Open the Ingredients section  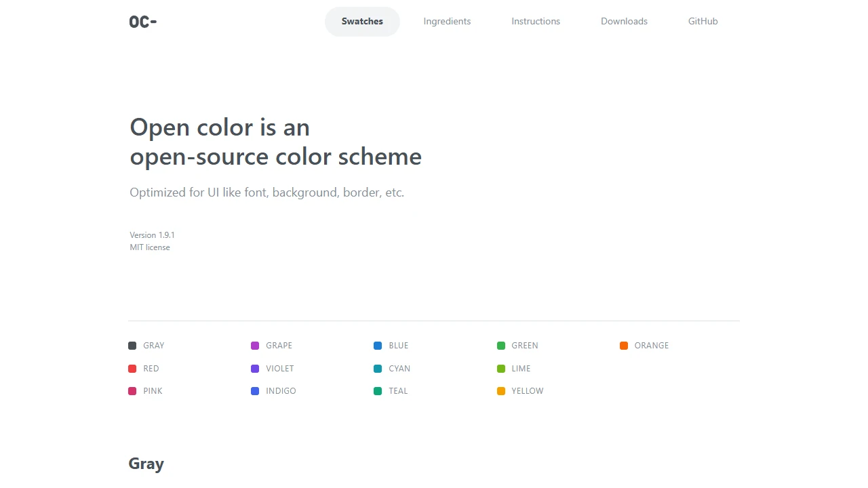tap(447, 21)
